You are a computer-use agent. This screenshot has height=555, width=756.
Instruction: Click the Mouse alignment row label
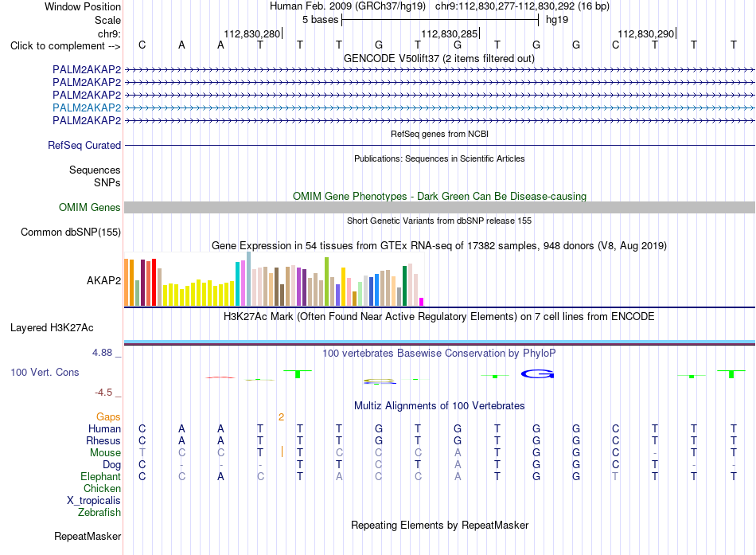pyautogui.click(x=105, y=453)
